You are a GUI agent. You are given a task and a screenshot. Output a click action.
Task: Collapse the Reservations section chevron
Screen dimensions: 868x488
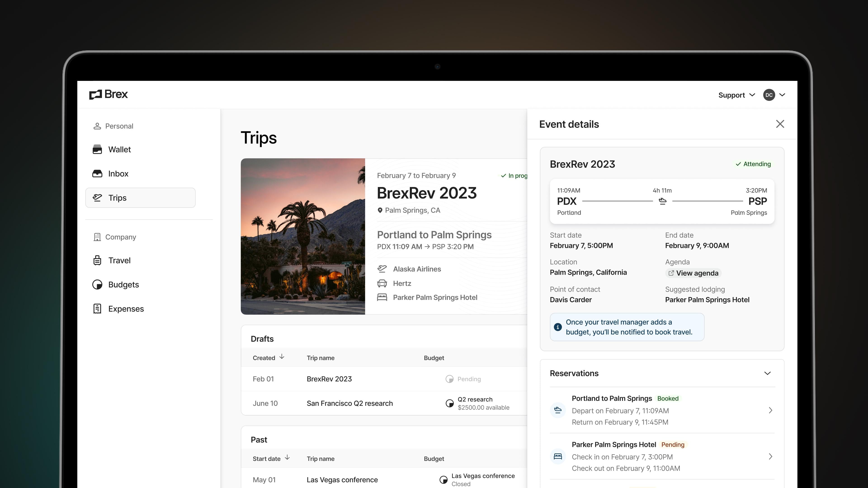(767, 373)
